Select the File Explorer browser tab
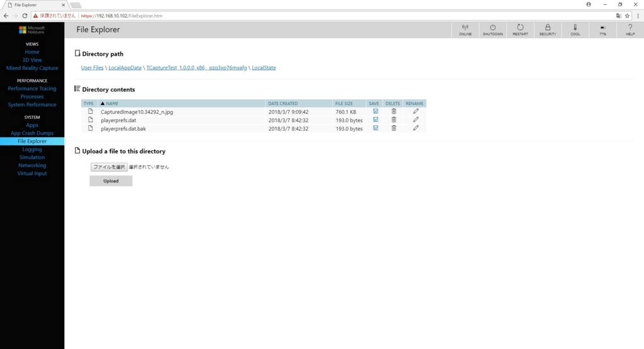The width and height of the screenshot is (644, 349). click(35, 5)
